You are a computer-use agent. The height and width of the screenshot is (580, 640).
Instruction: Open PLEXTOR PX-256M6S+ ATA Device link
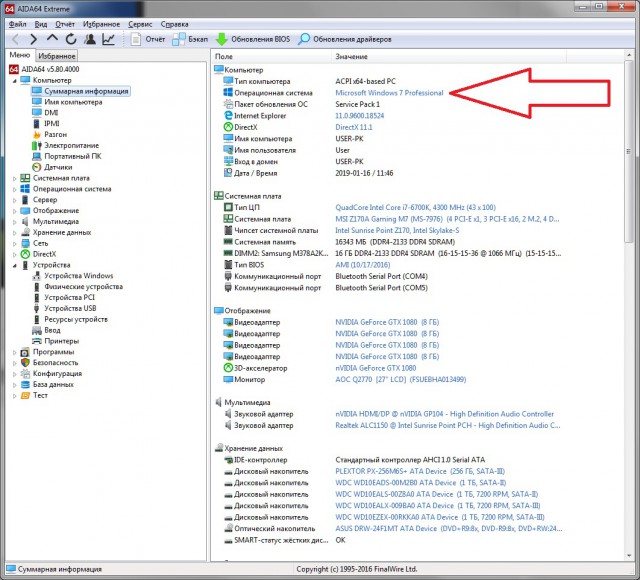pos(420,471)
